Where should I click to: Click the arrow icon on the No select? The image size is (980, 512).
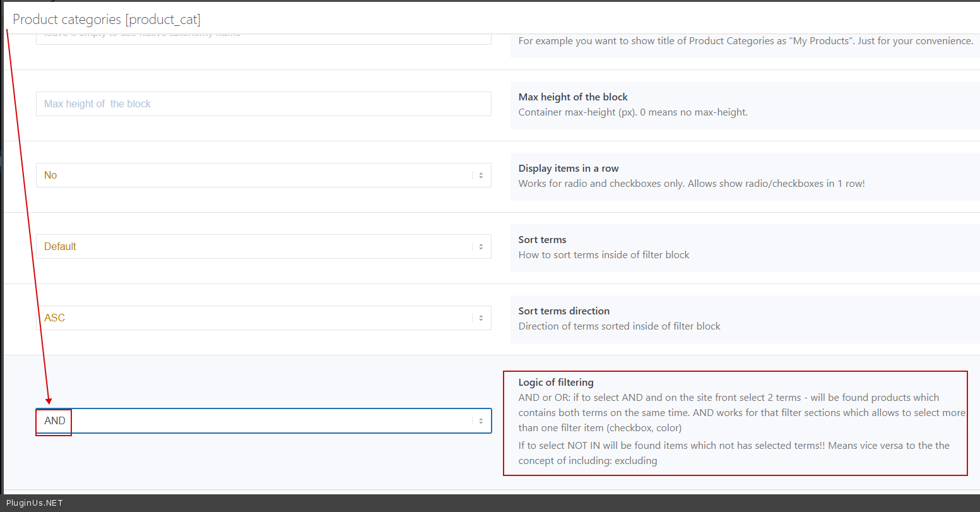click(481, 176)
